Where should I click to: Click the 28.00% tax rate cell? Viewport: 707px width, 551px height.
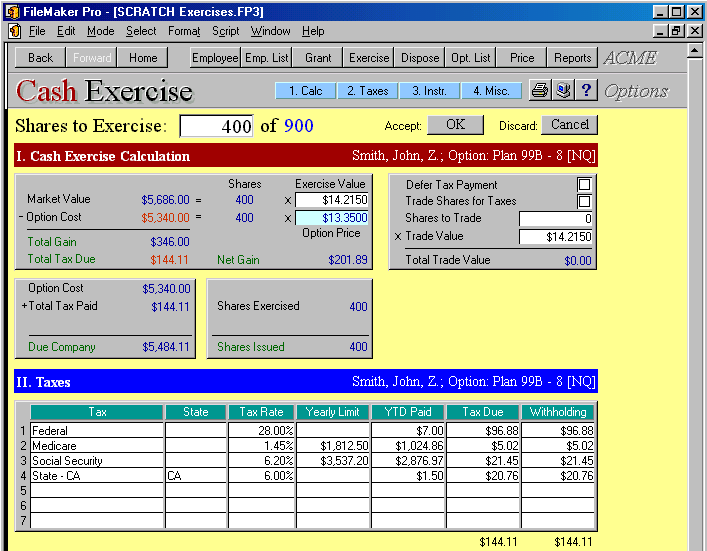[x=261, y=431]
